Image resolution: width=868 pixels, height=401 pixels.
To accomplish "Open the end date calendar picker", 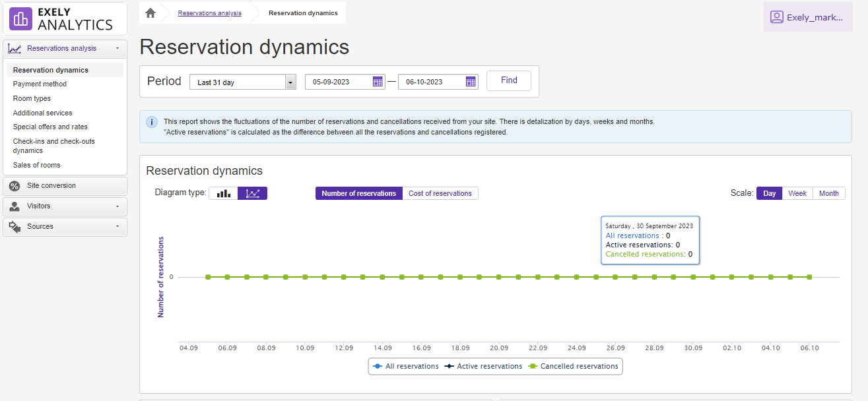I will (x=471, y=82).
